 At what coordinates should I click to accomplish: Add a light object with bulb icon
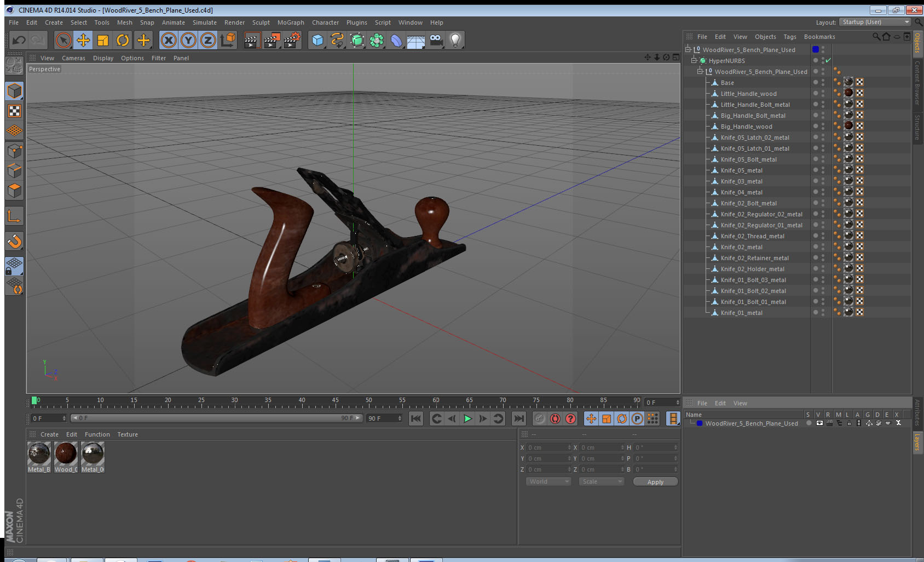(x=455, y=40)
